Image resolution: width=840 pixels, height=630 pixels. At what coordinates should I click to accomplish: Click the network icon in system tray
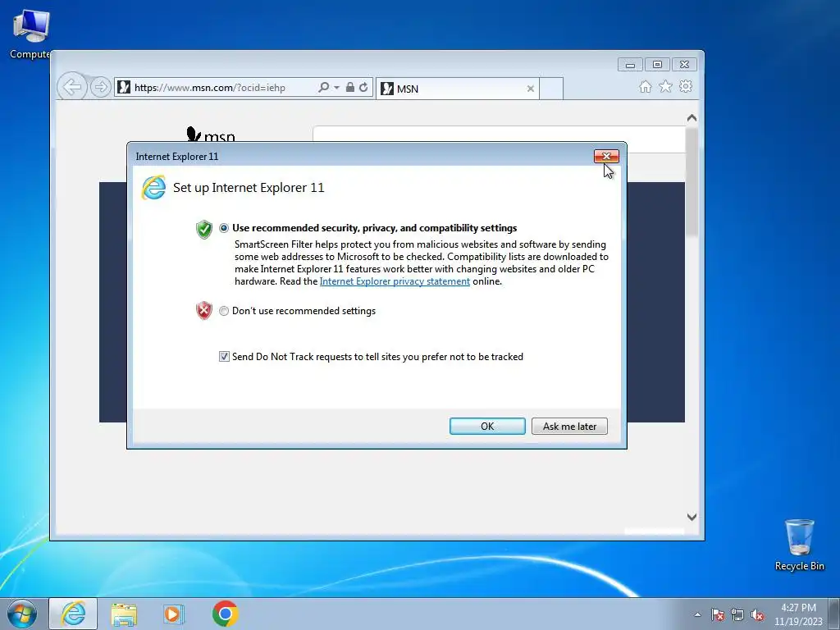click(x=737, y=614)
